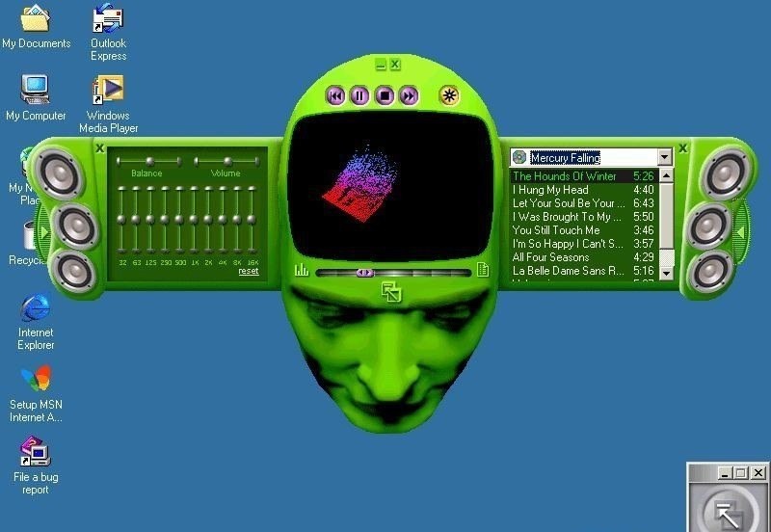Click the yellow asterisk visualization button
The image size is (771, 532).
pyautogui.click(x=449, y=95)
